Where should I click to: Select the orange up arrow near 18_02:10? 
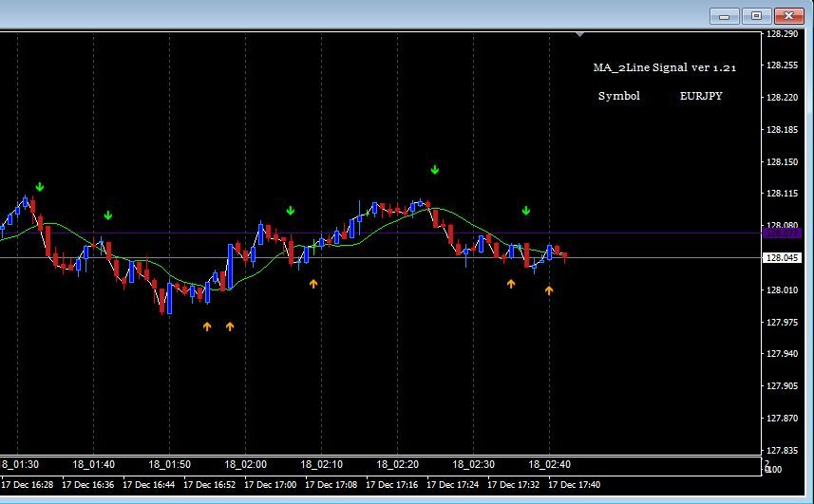[x=313, y=283]
